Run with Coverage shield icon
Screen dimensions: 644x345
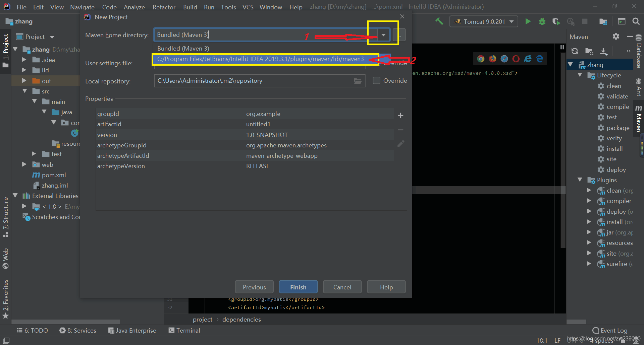click(x=556, y=21)
